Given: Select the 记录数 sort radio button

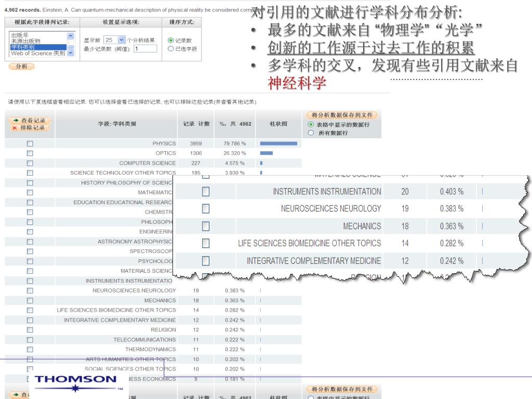Looking at the screenshot, I should click(x=170, y=40).
